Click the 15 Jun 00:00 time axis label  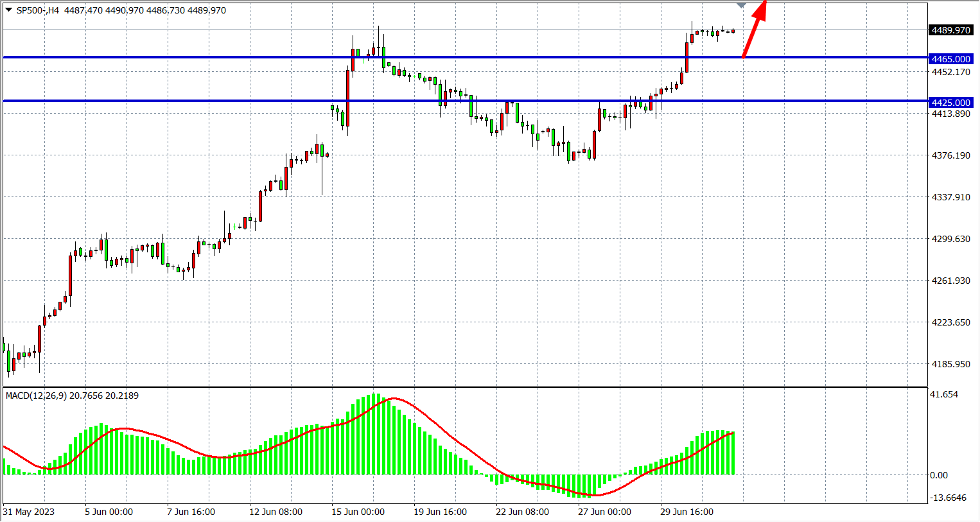coord(358,512)
